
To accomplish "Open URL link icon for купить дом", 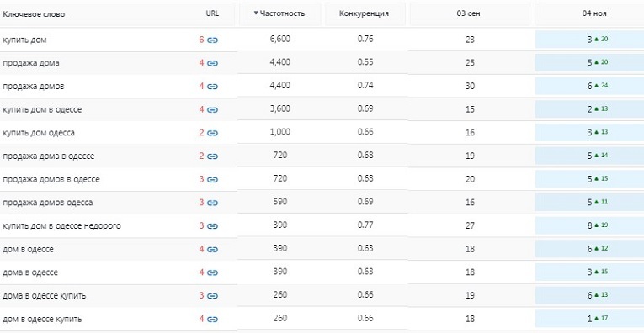I will click(x=212, y=40).
